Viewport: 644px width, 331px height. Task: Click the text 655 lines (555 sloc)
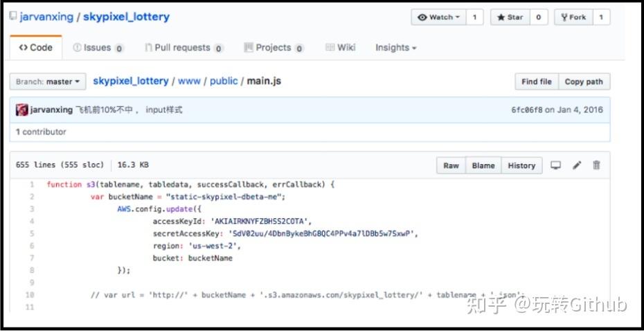(x=60, y=165)
